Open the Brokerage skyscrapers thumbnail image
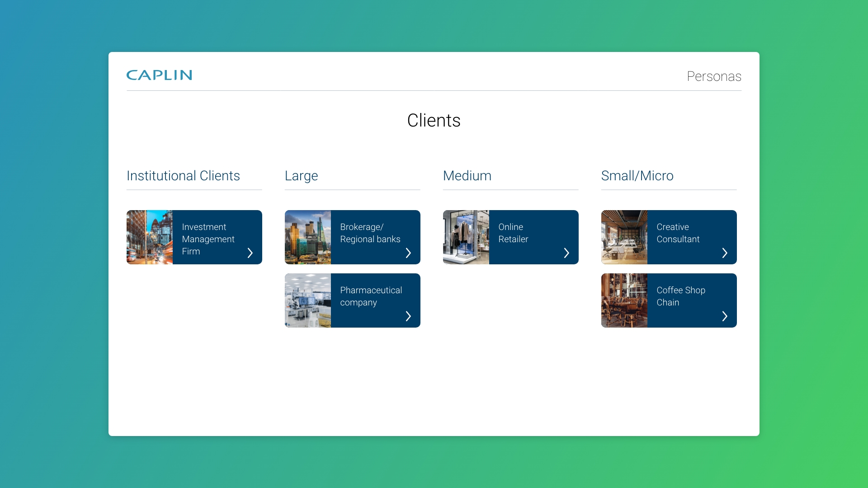This screenshot has width=868, height=488. tap(308, 237)
